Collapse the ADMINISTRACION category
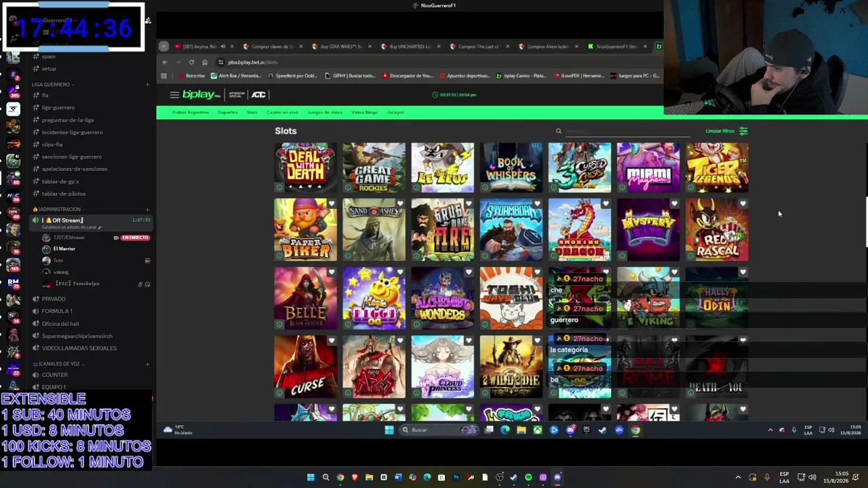This screenshot has height=488, width=868. pyautogui.click(x=58, y=209)
